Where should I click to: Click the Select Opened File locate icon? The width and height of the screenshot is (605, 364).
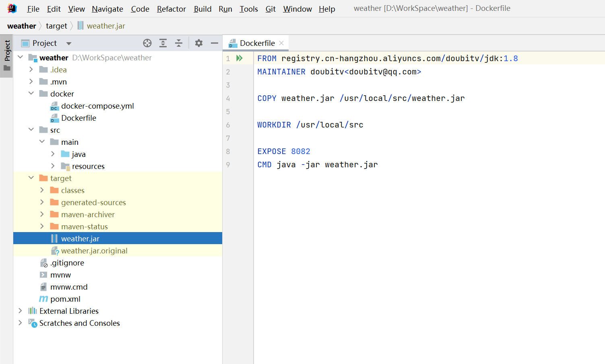[x=147, y=43]
